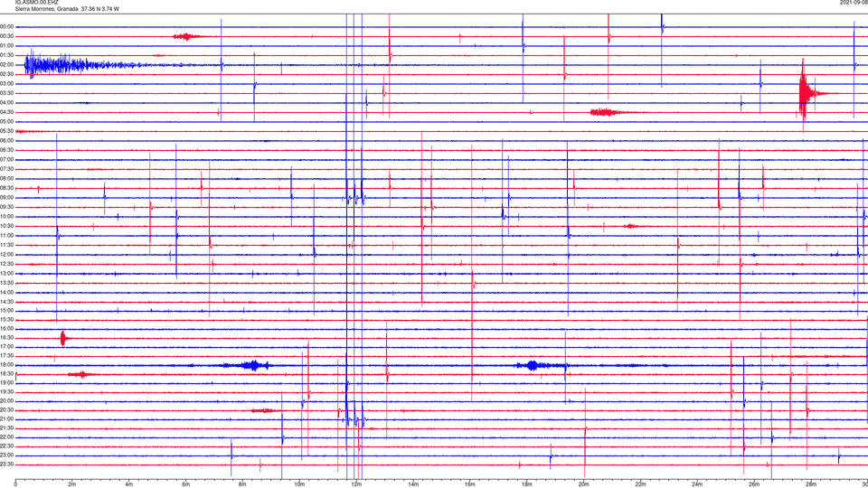Click the 26m tick label on the time axis
The image size is (868, 488).
(x=754, y=484)
